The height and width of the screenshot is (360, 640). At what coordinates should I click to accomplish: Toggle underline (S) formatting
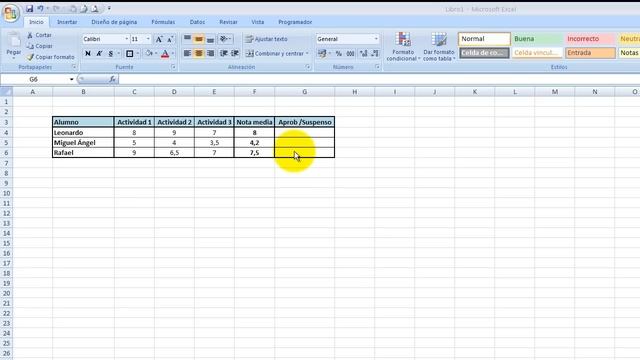pos(111,53)
